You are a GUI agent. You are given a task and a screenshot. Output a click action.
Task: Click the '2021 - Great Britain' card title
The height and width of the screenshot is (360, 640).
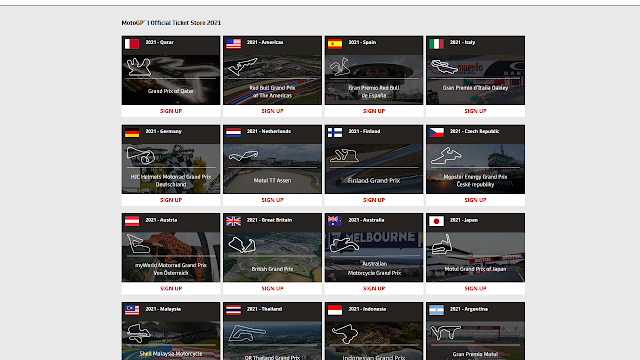coord(269,220)
